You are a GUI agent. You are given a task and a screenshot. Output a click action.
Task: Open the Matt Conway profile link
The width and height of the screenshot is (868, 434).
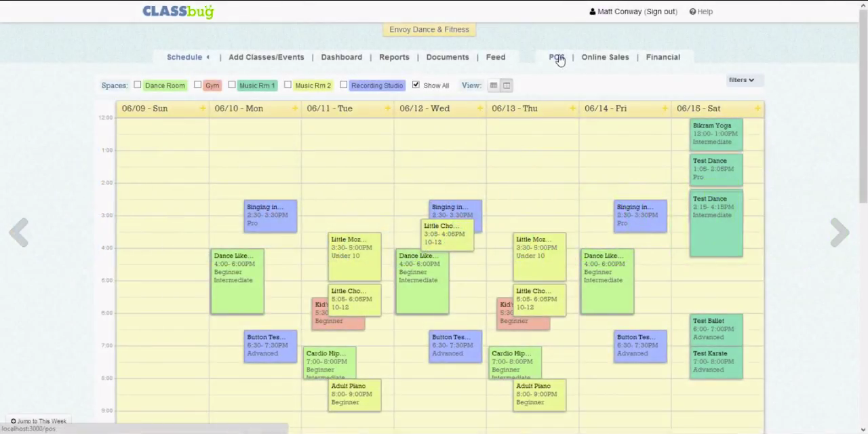(x=620, y=12)
